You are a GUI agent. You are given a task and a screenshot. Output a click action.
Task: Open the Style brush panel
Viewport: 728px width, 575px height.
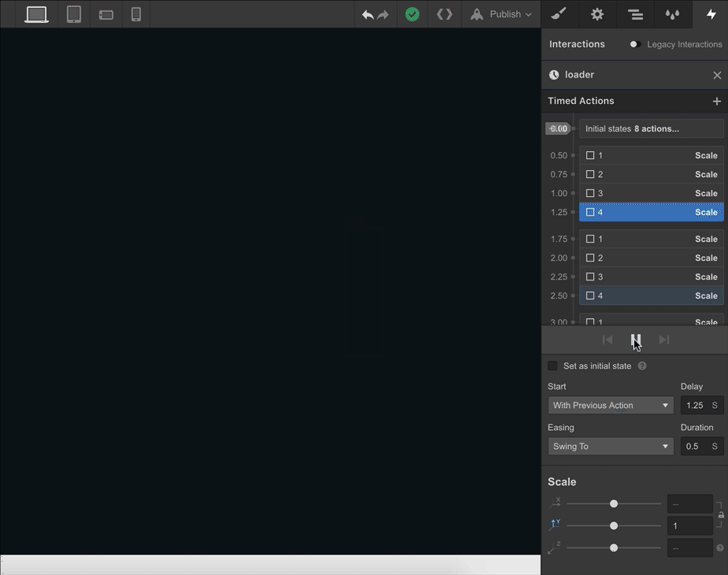coord(559,14)
